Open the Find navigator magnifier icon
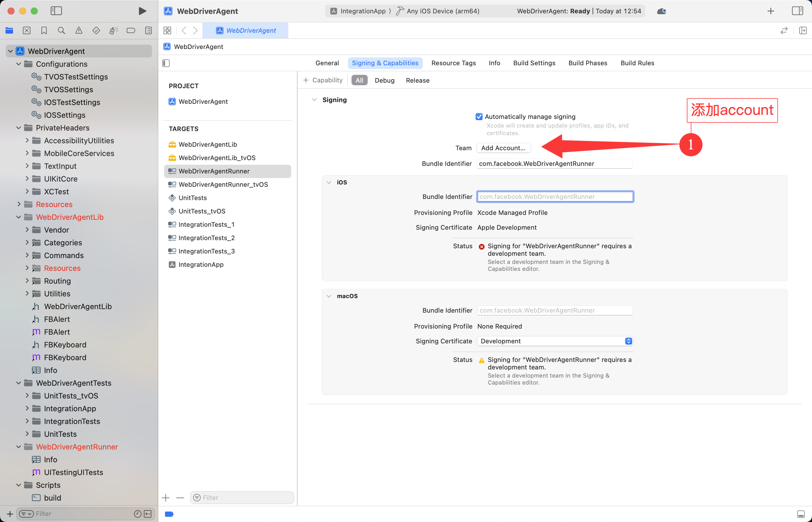Viewport: 812px width, 522px height. click(x=61, y=30)
